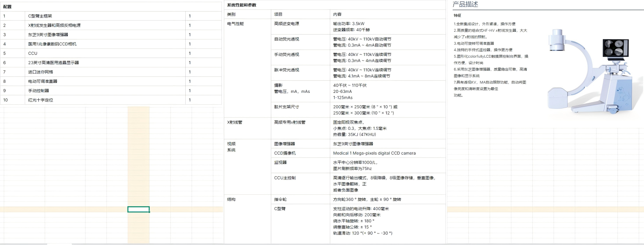Image resolution: width=644 pixels, height=245 pixels.
Task: Select the 系统性能和参数 table title
Action: tap(242, 5)
